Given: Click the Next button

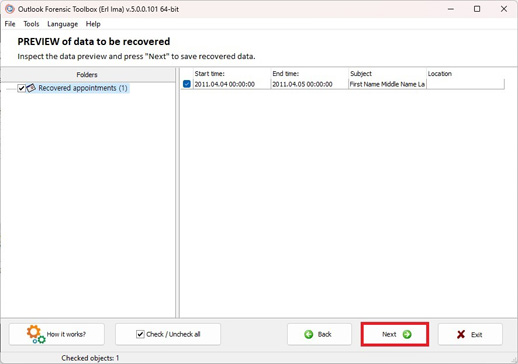Looking at the screenshot, I should (x=395, y=334).
